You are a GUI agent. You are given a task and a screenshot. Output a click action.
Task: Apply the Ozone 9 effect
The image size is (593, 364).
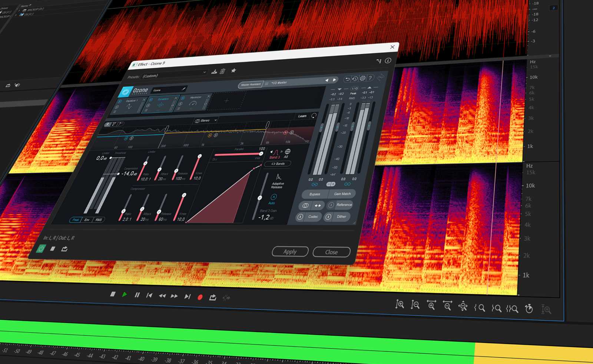coord(290,251)
